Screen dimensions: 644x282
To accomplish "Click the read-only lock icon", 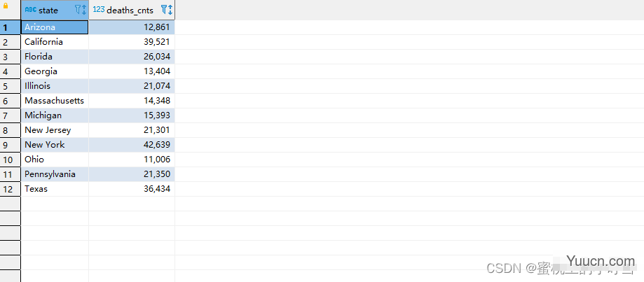I will pos(6,6).
